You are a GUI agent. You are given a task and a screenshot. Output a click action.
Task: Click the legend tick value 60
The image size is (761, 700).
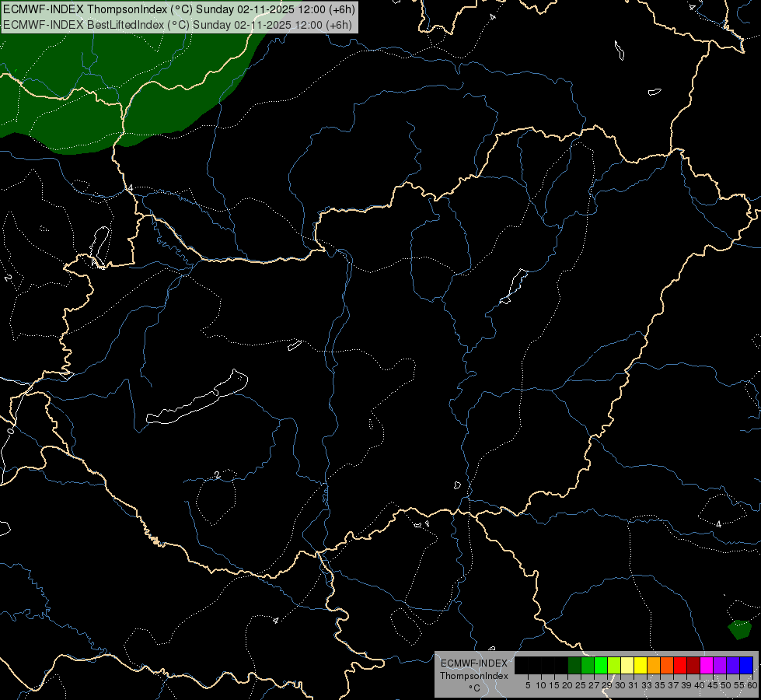click(752, 685)
